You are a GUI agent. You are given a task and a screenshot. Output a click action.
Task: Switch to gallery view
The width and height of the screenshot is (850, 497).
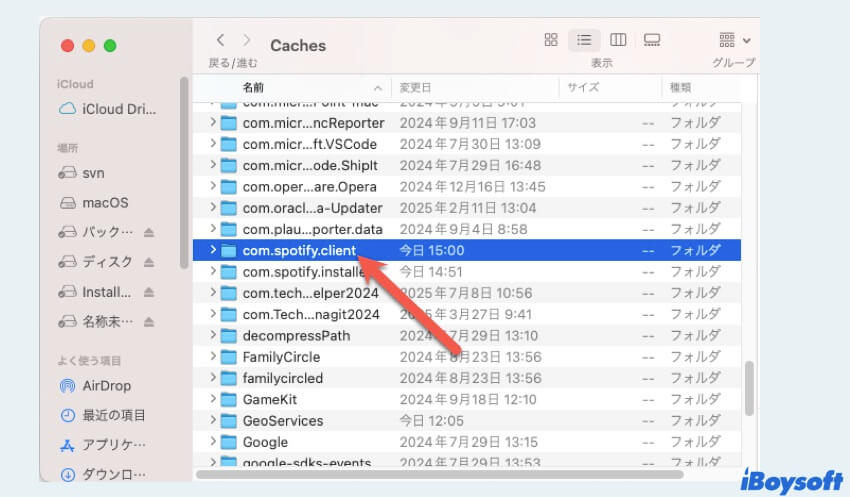coord(652,40)
